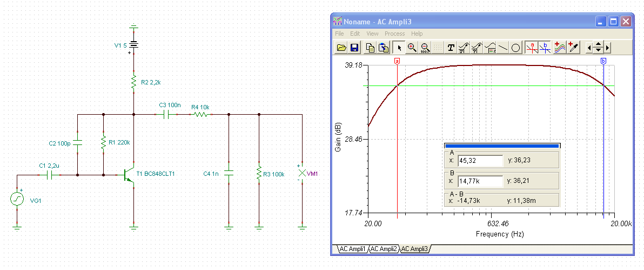Select capacitor C4 1n symbol

pyautogui.click(x=229, y=173)
